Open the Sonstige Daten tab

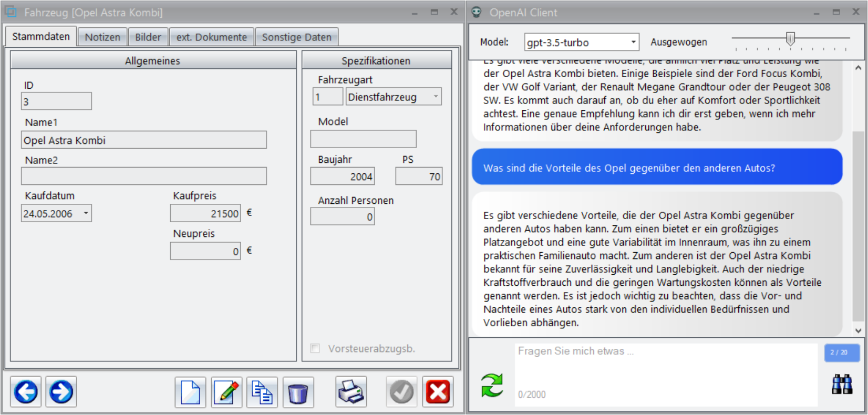coord(297,37)
